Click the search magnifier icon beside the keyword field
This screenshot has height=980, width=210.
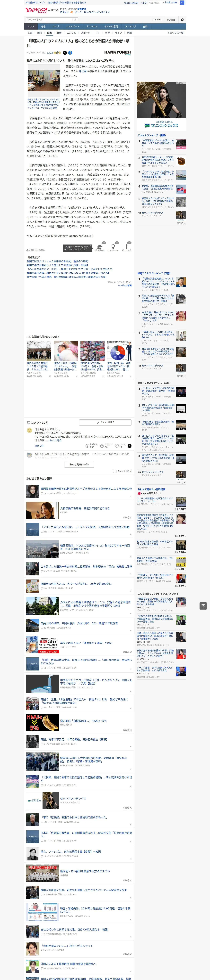point(75,19)
